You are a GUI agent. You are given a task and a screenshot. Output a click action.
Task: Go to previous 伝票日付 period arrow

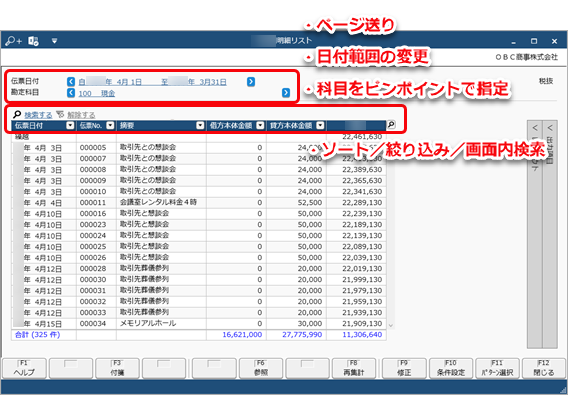(x=71, y=82)
